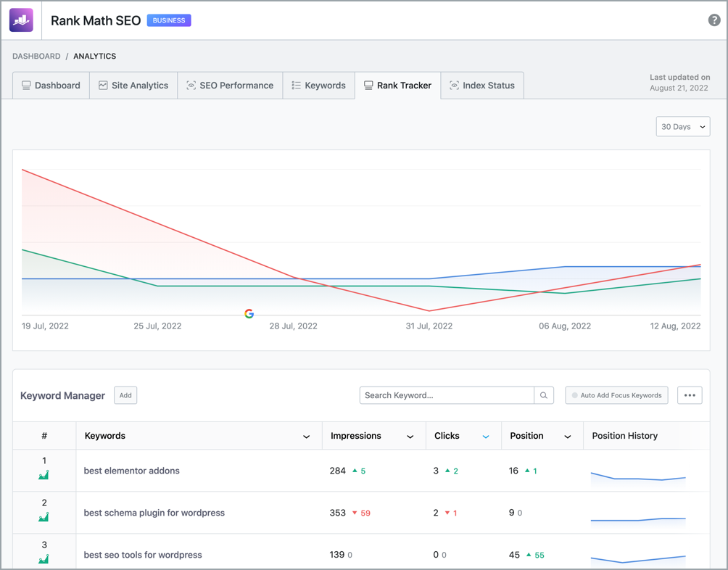Click the 25 Jul, 2022 chart date label

(x=157, y=326)
